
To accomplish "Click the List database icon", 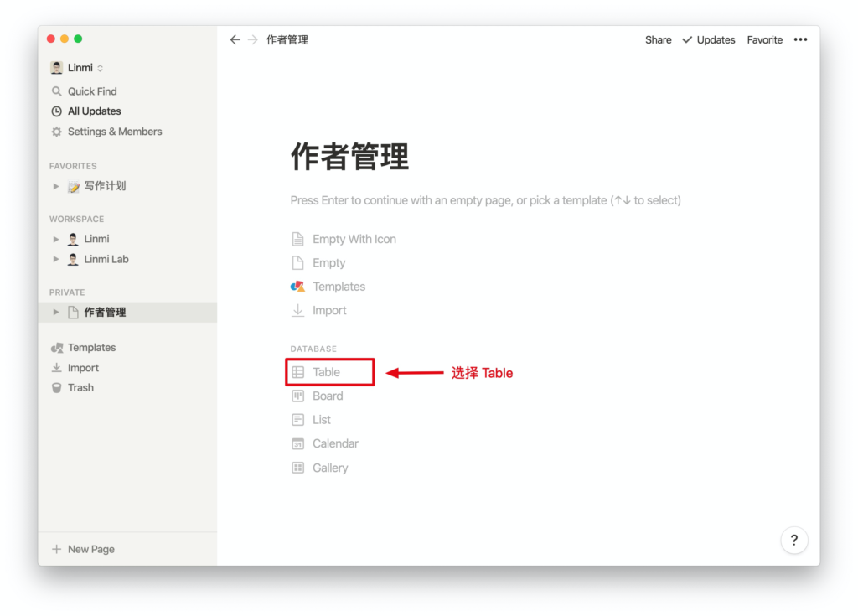I will coord(297,419).
